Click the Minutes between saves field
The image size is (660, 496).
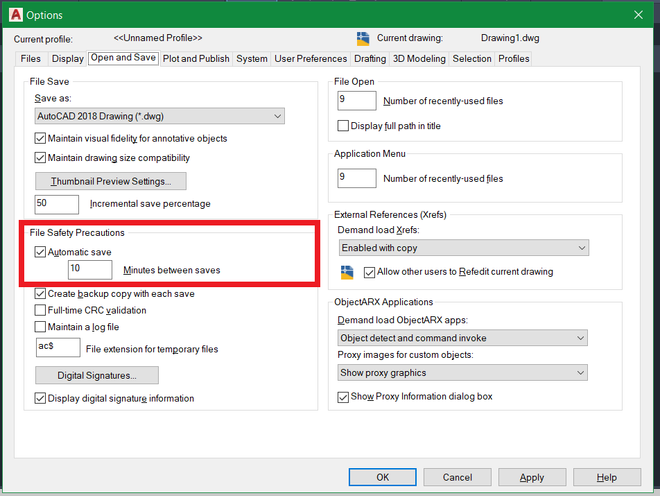pyautogui.click(x=90, y=269)
